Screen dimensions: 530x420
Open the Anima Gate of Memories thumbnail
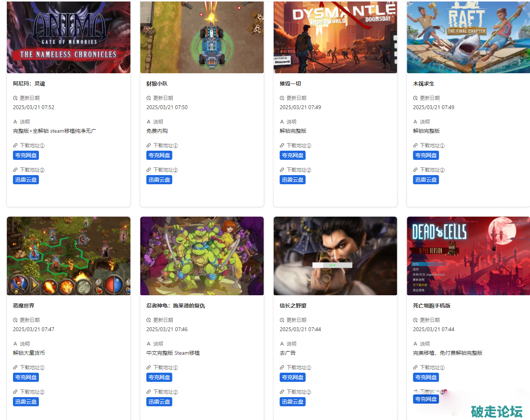point(69,37)
